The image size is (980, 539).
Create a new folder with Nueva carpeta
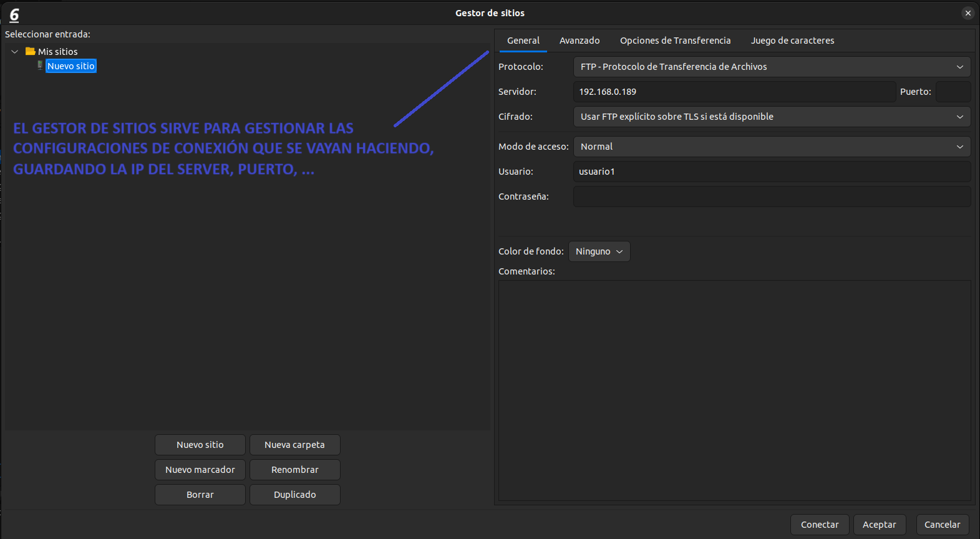point(294,445)
